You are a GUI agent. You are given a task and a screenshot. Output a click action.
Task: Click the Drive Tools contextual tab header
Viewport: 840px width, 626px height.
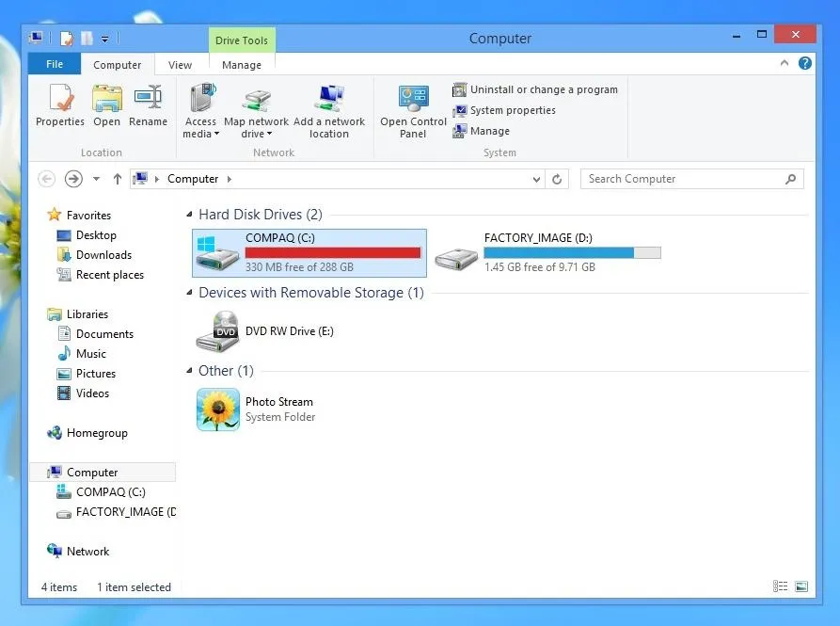242,40
